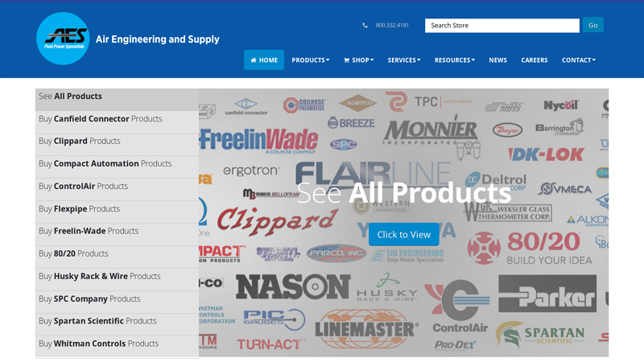Click the Dwyer oval logo
This screenshot has height=362, width=644.
pyautogui.click(x=507, y=130)
